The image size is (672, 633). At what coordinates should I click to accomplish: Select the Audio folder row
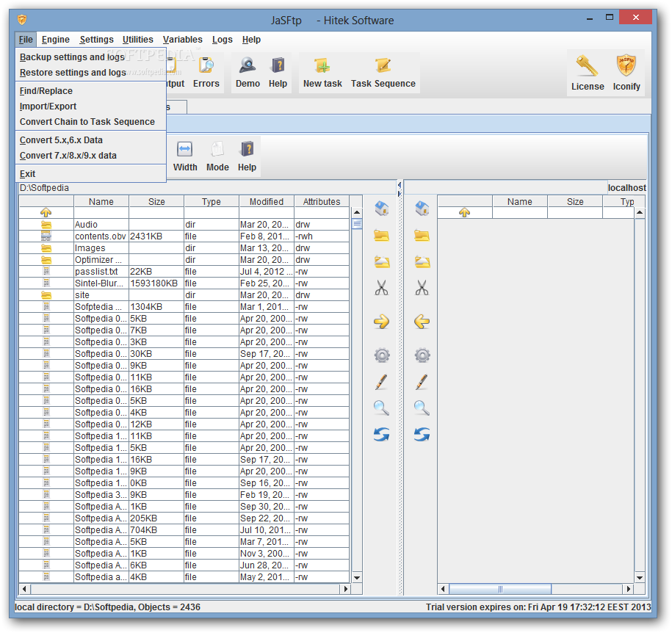point(184,225)
